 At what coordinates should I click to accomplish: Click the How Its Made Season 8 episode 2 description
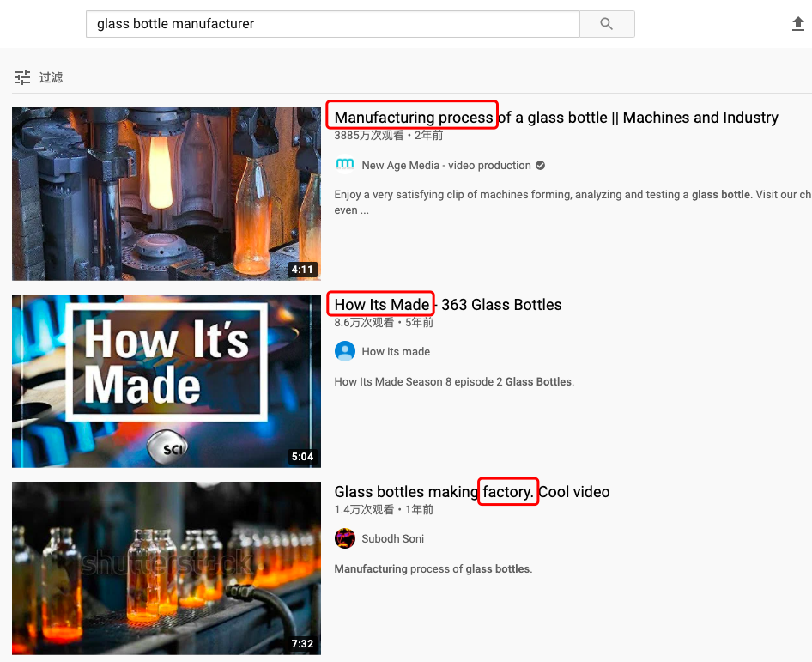pyautogui.click(x=454, y=382)
